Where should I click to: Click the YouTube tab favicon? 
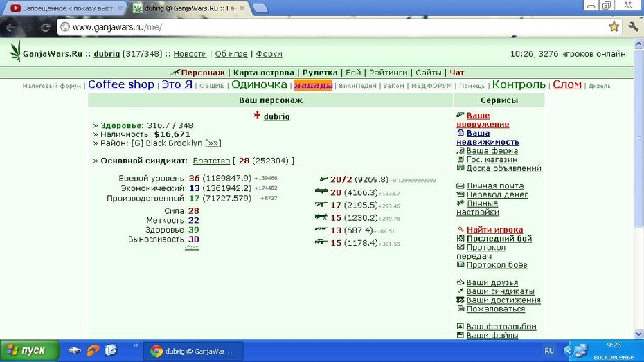pos(16,8)
